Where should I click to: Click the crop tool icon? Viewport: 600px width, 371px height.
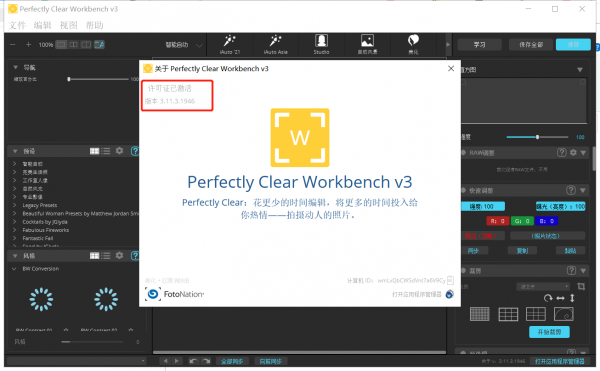(x=581, y=286)
